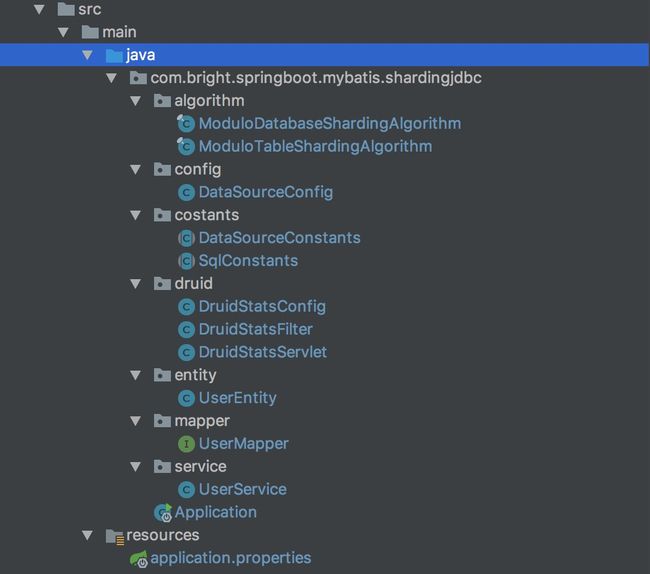Click the ModuloDatabaseShardingAlgorithm class icon
The height and width of the screenshot is (574, 650).
(186, 124)
